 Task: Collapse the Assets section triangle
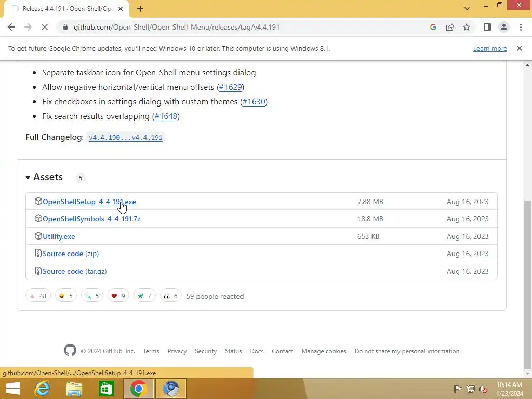[28, 178]
